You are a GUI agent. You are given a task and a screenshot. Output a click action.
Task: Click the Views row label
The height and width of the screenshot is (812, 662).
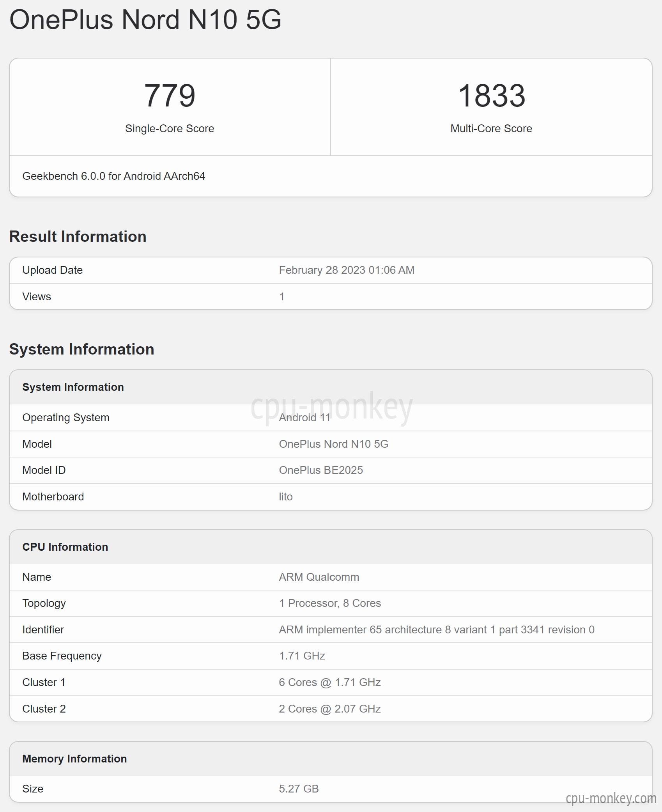37,297
